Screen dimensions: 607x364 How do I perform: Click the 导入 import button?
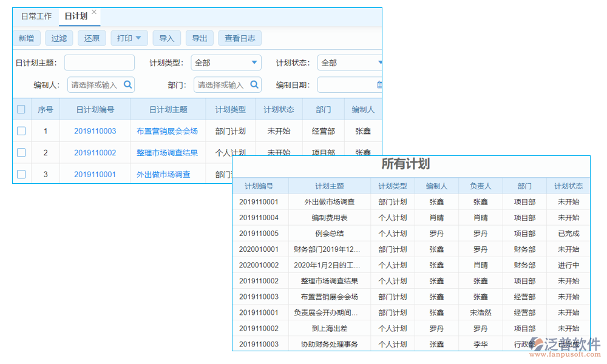tap(166, 38)
